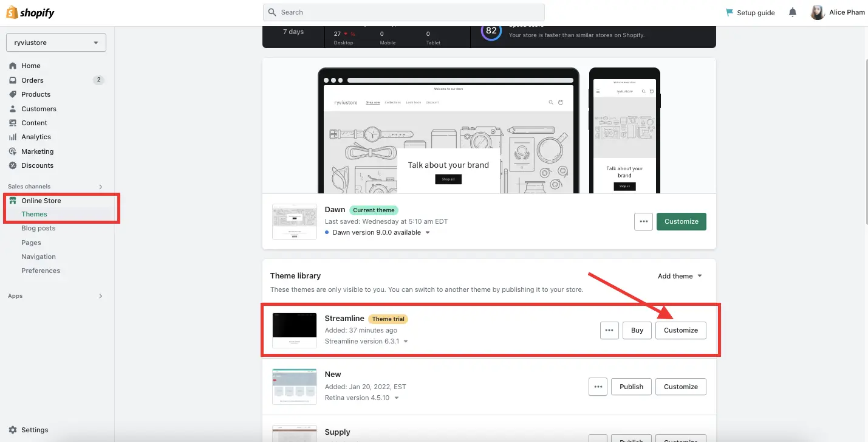The width and height of the screenshot is (868, 442).
Task: Open the Analytics section
Action: (35, 137)
